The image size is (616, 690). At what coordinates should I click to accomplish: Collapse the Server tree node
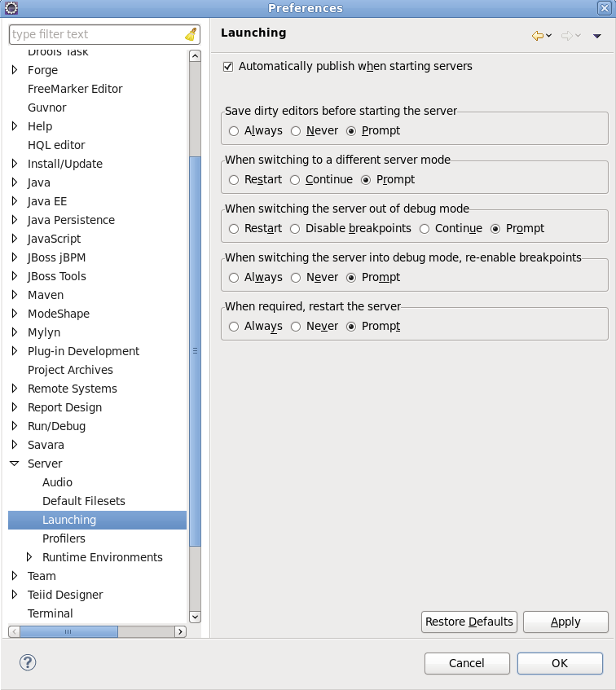(15, 464)
